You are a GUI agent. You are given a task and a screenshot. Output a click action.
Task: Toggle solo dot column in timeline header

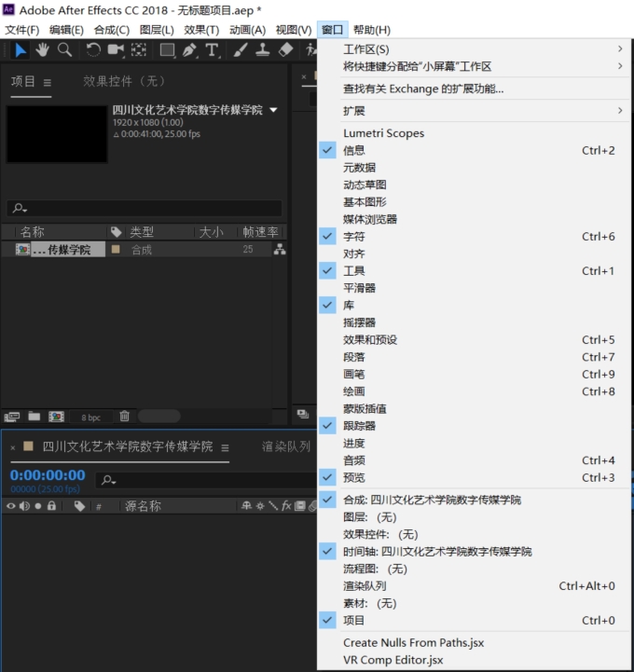37,506
